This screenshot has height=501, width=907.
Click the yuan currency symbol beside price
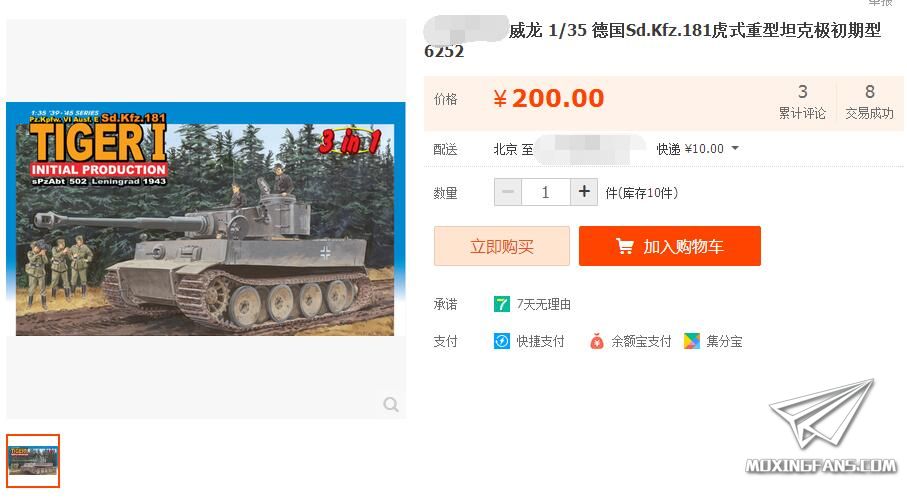[500, 100]
